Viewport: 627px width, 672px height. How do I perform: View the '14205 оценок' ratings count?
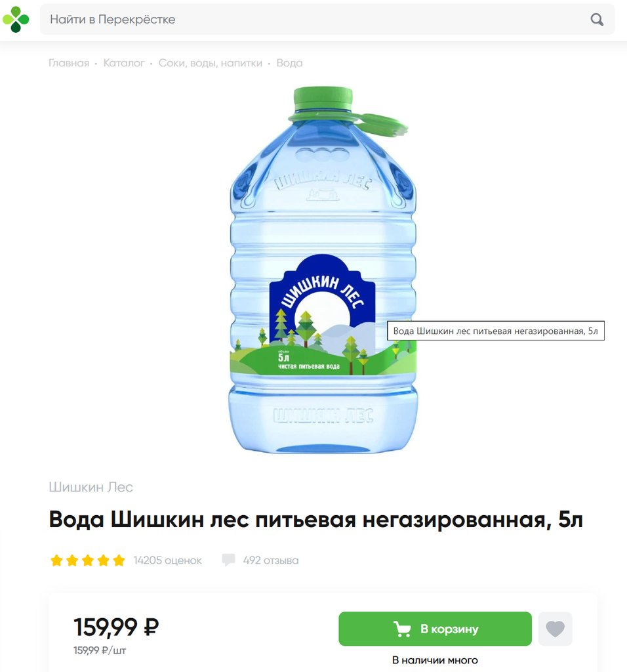167,560
